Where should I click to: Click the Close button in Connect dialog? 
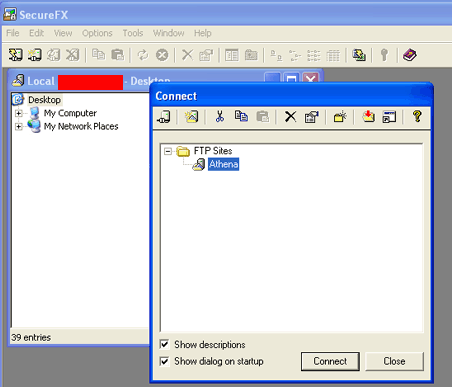[x=394, y=361]
